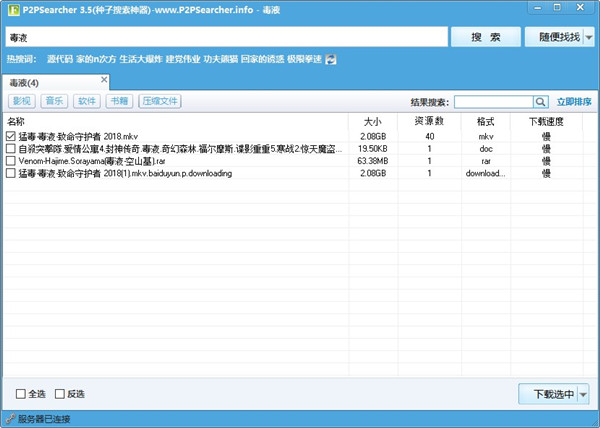Toggle checkbox for 猛毒.毒液.致命守护者.2018.mkv
This screenshot has width=600, height=428.
11,136
